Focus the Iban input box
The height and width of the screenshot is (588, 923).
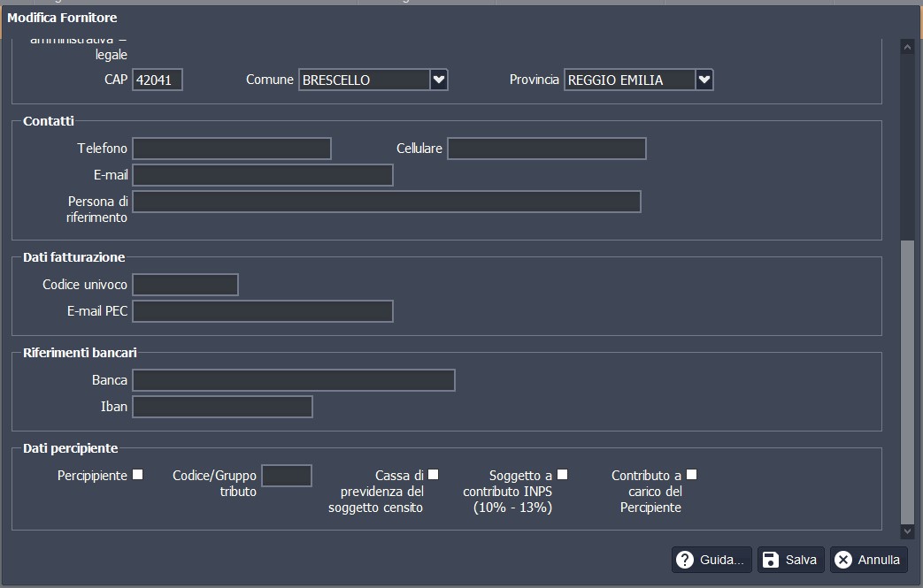click(222, 407)
